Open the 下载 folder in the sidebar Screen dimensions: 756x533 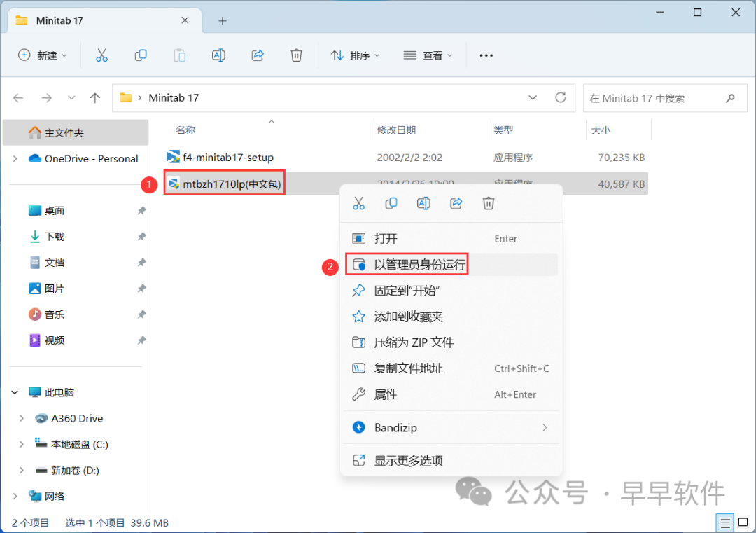[x=55, y=237]
